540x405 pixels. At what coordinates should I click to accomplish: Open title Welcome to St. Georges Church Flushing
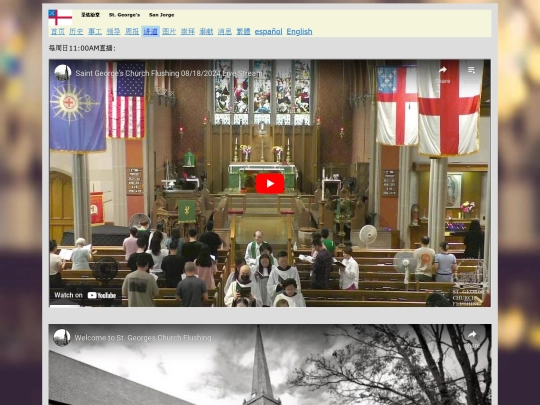pyautogui.click(x=143, y=338)
